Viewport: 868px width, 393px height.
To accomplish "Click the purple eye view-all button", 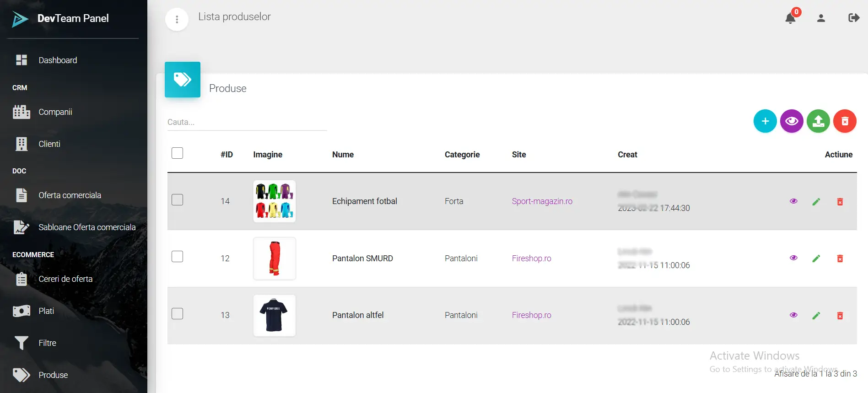I will click(792, 121).
